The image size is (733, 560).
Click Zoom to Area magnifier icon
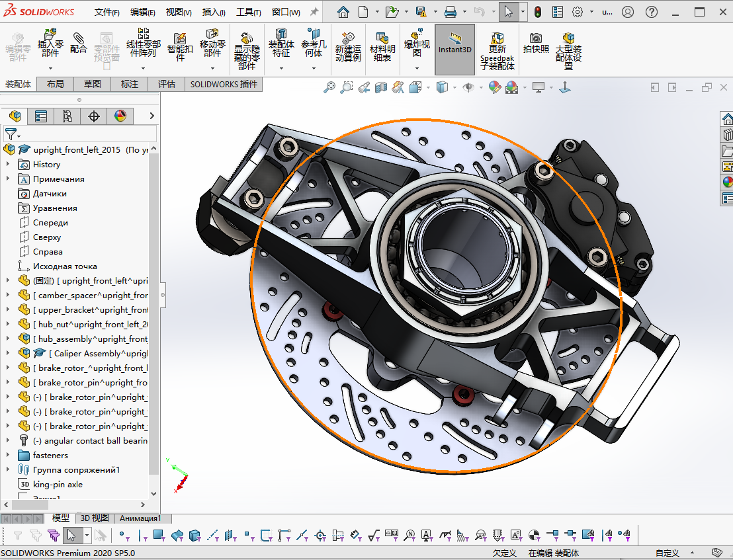(x=347, y=87)
